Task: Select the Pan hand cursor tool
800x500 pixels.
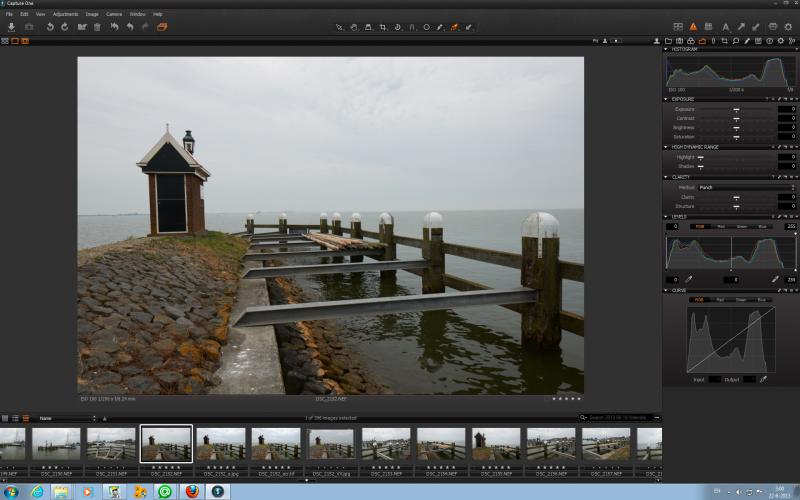Action: [354, 27]
